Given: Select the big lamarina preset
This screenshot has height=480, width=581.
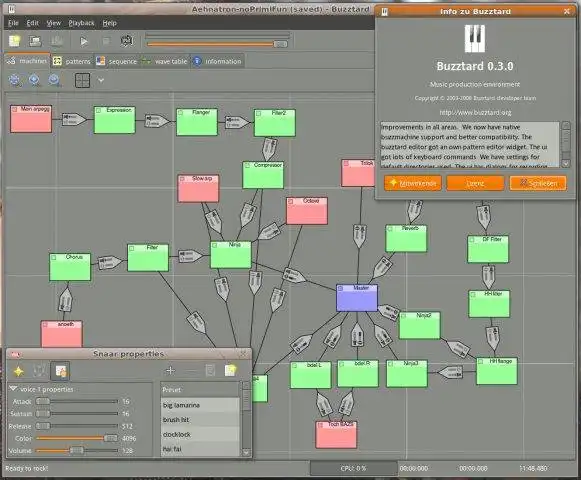Looking at the screenshot, I should tap(200, 405).
